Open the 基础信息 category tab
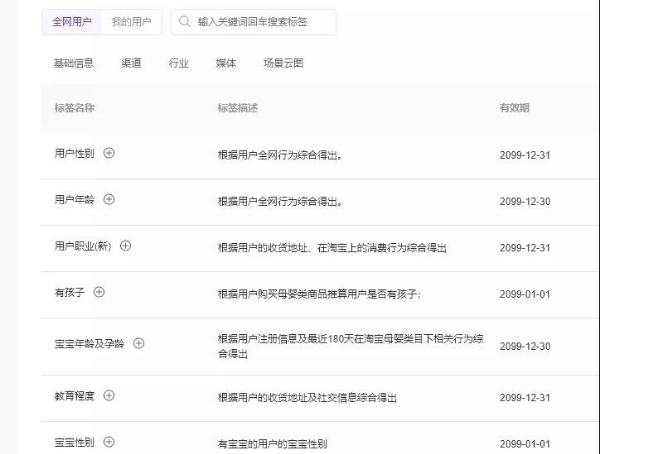The width and height of the screenshot is (648, 454). (x=74, y=63)
